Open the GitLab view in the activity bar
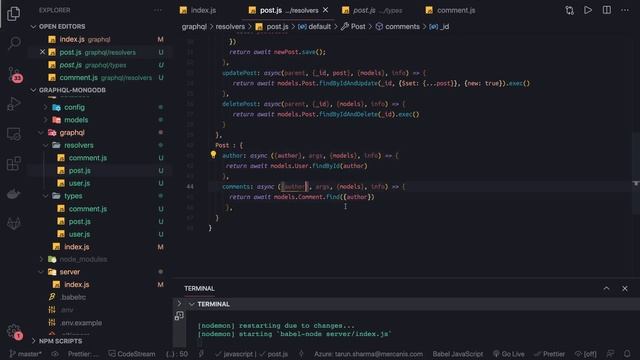The width and height of the screenshot is (640, 360). coord(14,223)
